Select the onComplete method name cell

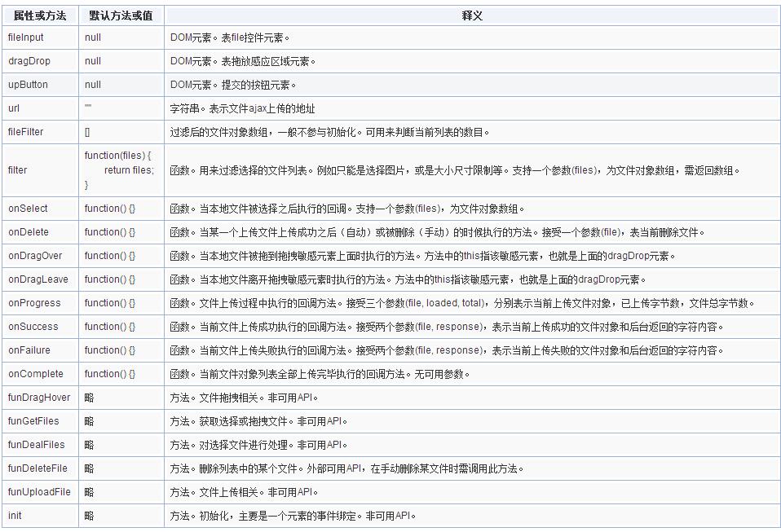35,374
